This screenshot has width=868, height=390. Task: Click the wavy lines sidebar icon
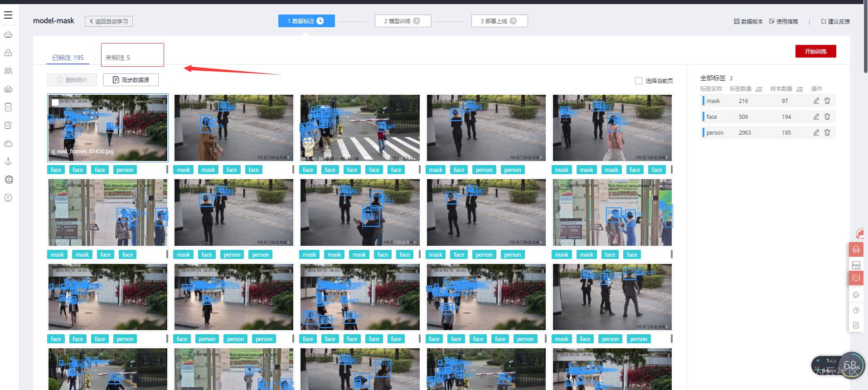(8, 71)
